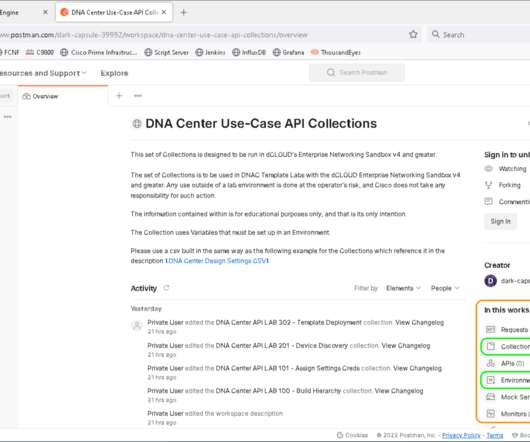This screenshot has width=530, height=442.
Task: Click the workspace globe icon beside title
Action: click(x=137, y=124)
